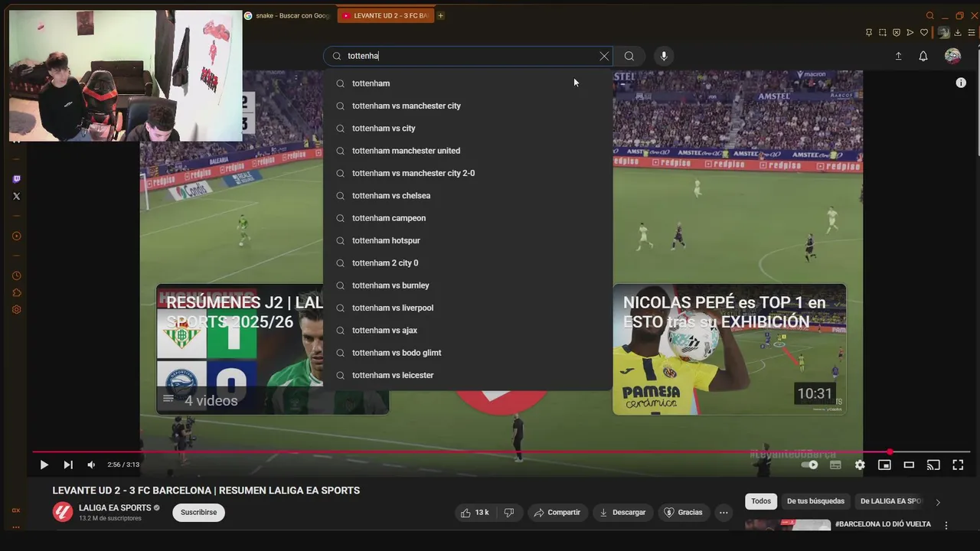Image resolution: width=980 pixels, height=551 pixels.
Task: Click the Twitch icon in the sidebar
Action: click(x=17, y=179)
